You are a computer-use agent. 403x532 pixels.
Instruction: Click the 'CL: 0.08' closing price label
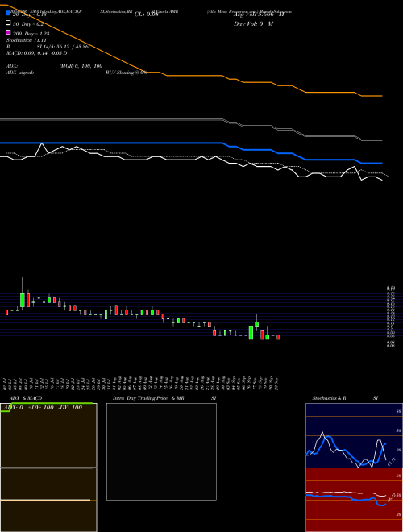coord(146,15)
